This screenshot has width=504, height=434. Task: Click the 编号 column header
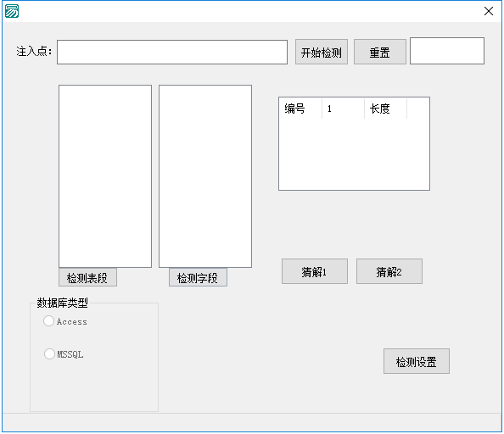pos(300,108)
